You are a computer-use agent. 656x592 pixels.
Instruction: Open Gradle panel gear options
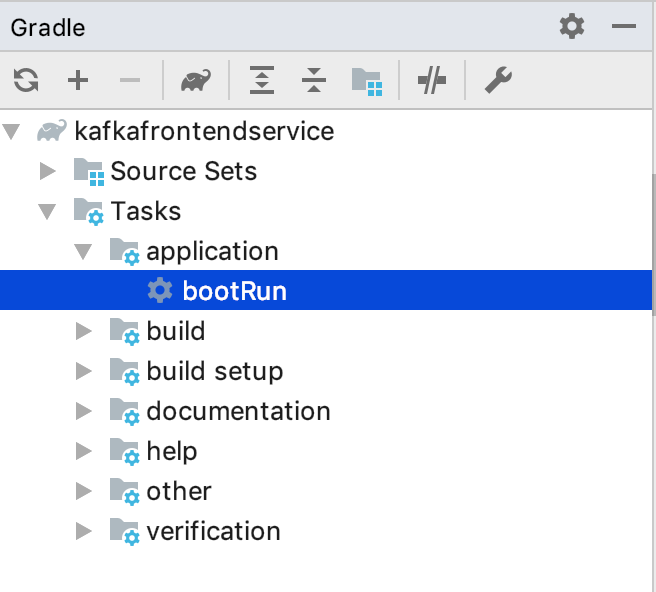coord(572,26)
